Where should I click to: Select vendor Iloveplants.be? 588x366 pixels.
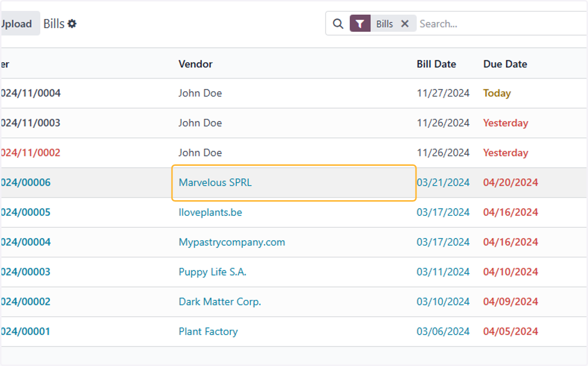[x=210, y=212]
